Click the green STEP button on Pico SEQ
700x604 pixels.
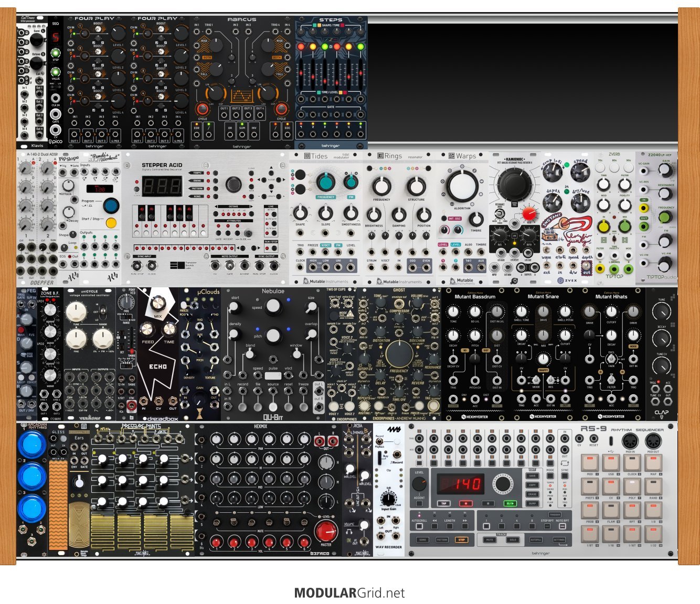pyautogui.click(x=56, y=53)
